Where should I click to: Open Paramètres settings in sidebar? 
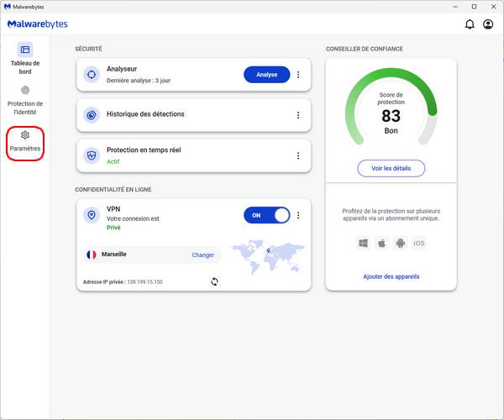point(25,142)
